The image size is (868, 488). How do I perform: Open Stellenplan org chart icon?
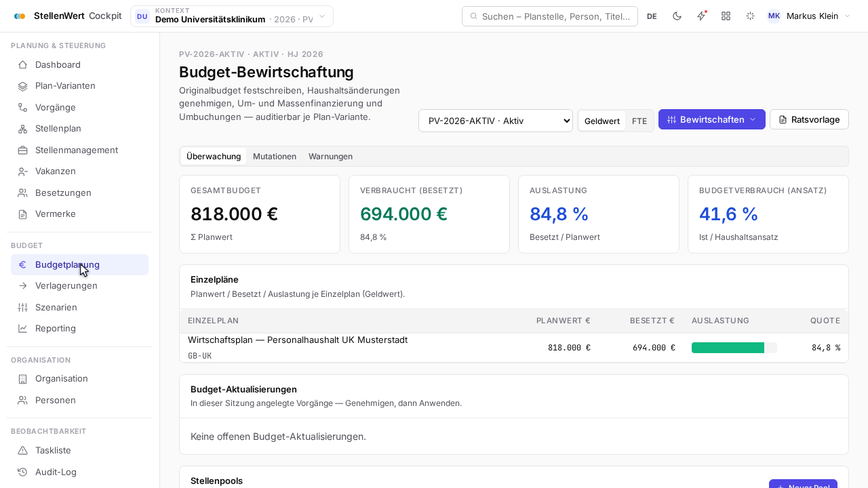coord(22,129)
